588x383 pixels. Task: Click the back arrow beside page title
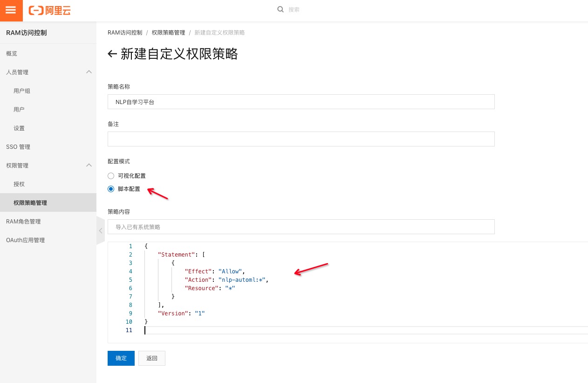112,54
